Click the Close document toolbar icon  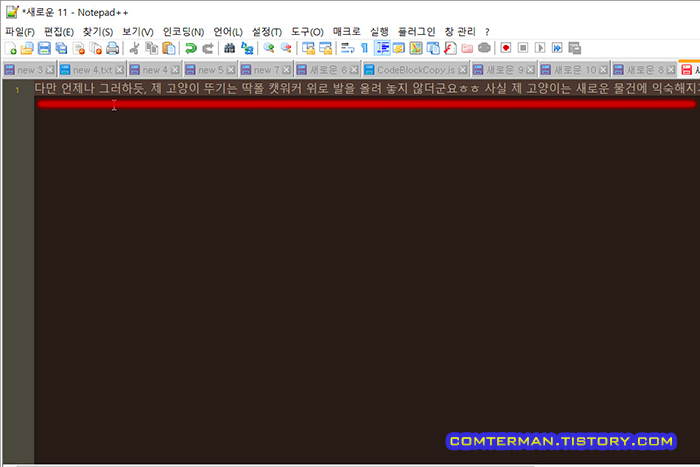(x=79, y=48)
